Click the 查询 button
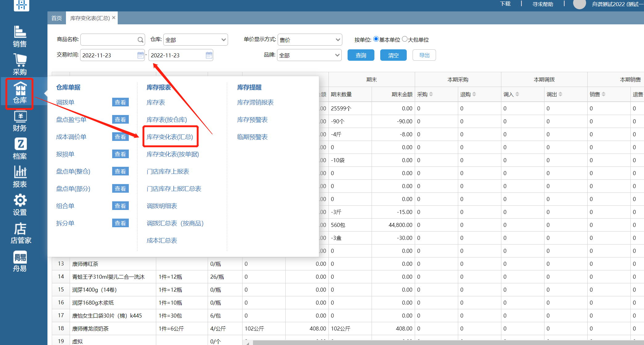The image size is (644, 345). [361, 55]
